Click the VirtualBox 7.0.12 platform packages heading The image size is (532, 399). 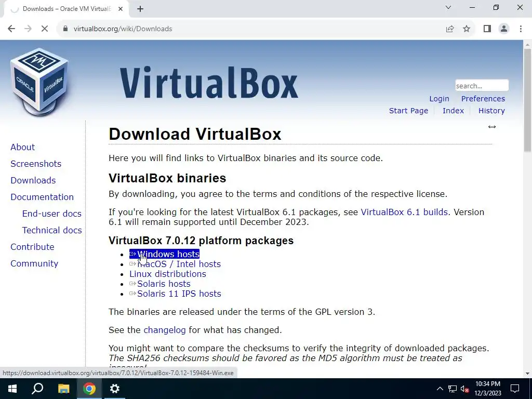coord(201,241)
